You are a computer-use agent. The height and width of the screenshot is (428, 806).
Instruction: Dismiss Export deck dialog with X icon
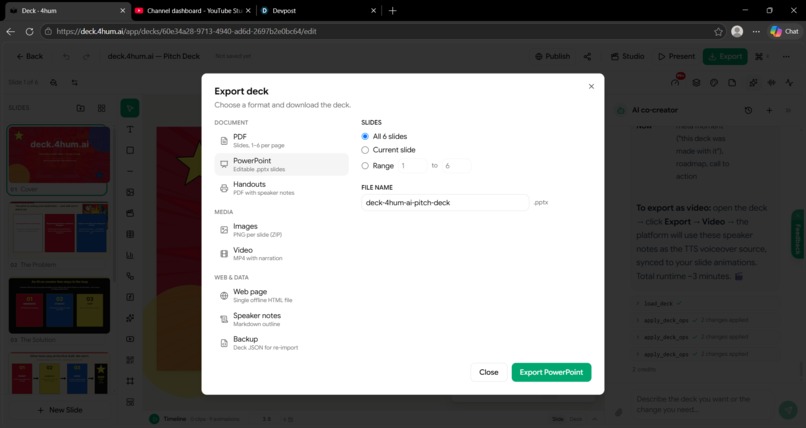[591, 86]
